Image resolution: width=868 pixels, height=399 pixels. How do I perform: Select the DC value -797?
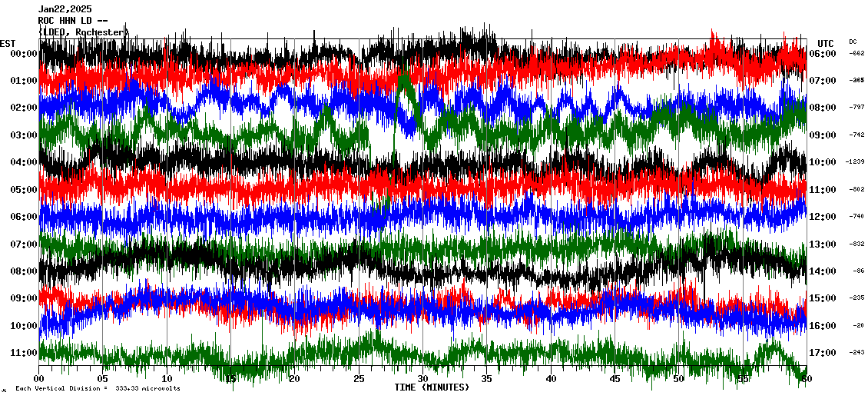point(856,108)
